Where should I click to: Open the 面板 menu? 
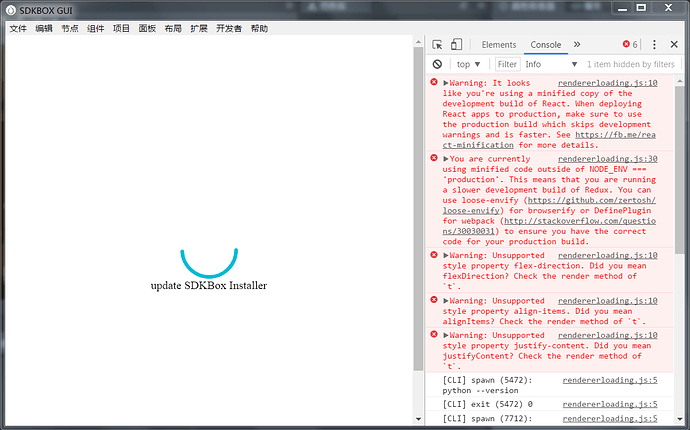[x=147, y=29]
